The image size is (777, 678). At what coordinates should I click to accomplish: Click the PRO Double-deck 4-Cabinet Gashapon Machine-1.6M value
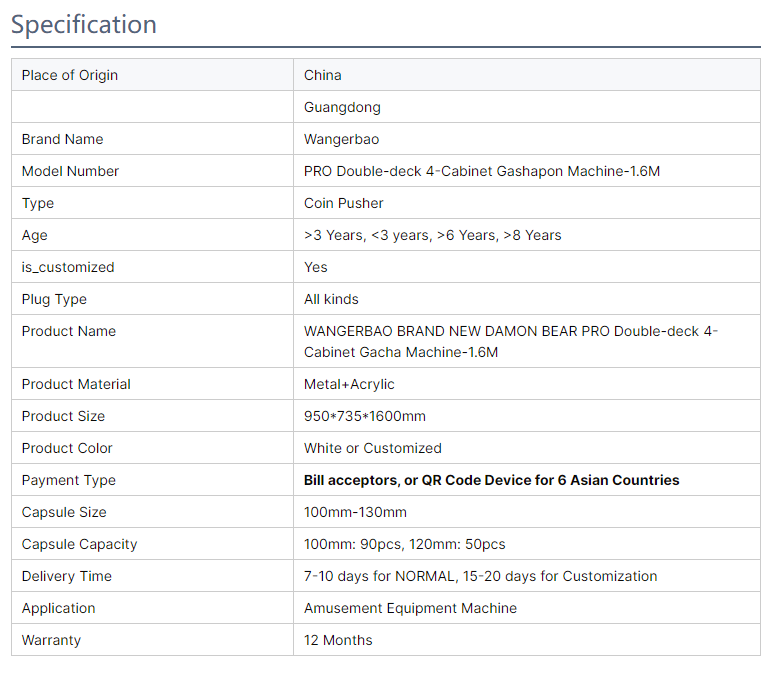[482, 171]
